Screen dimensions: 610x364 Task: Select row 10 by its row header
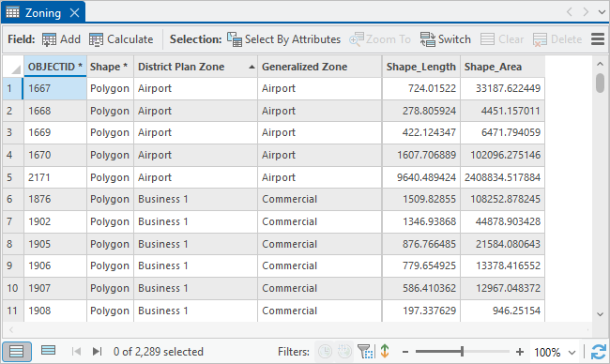click(13, 289)
